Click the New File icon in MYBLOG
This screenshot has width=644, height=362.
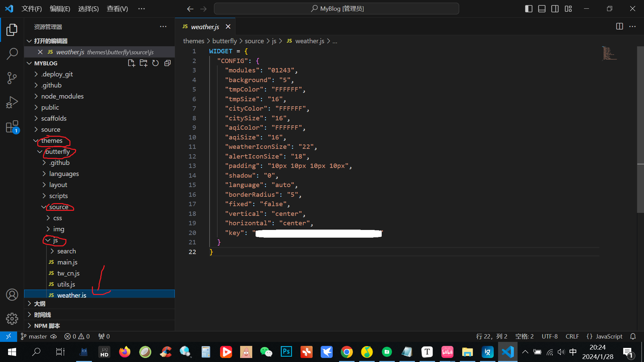131,63
